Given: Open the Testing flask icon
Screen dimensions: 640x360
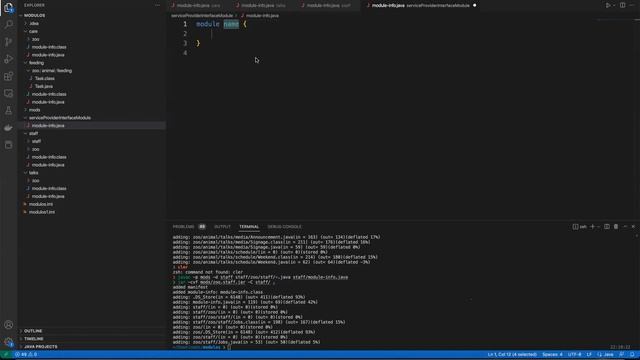Looking at the screenshot, I should 8,111.
